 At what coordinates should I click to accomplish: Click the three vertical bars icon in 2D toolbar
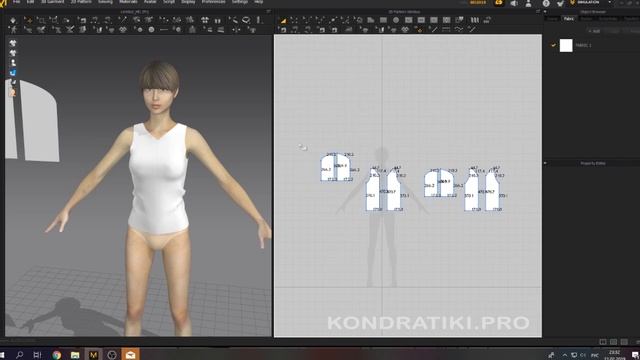point(475,20)
